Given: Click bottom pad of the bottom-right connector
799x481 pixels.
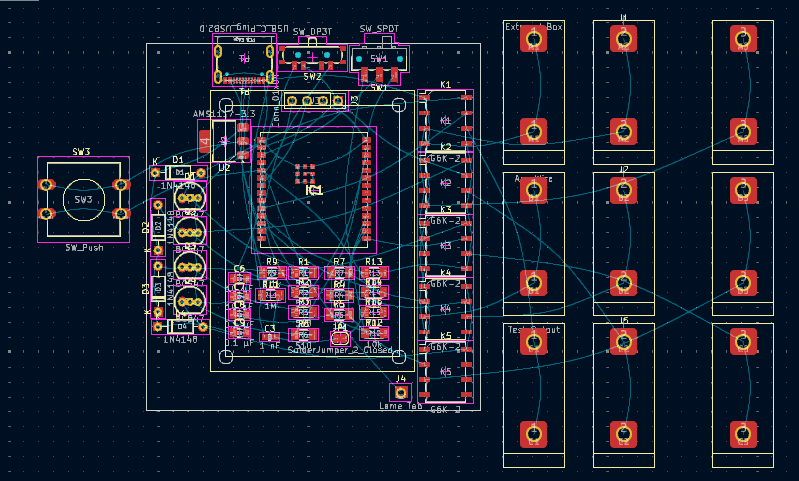Looking at the screenshot, I should click(x=742, y=433).
